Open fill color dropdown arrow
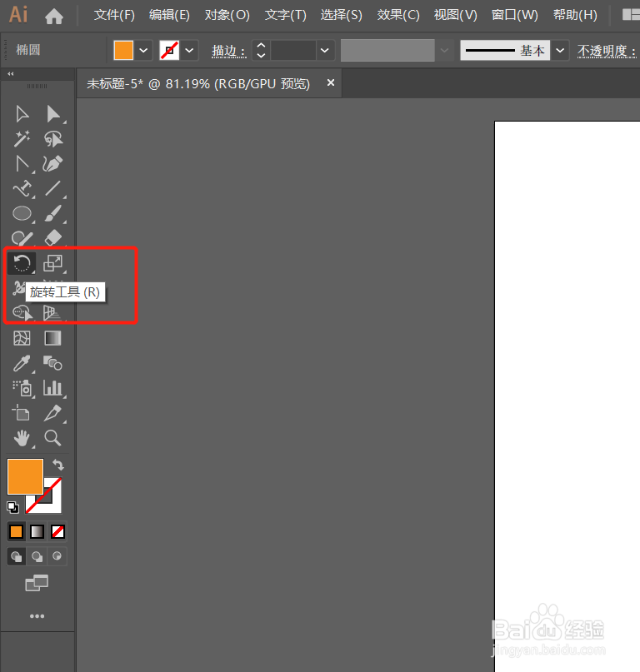The image size is (640, 672). pyautogui.click(x=143, y=51)
